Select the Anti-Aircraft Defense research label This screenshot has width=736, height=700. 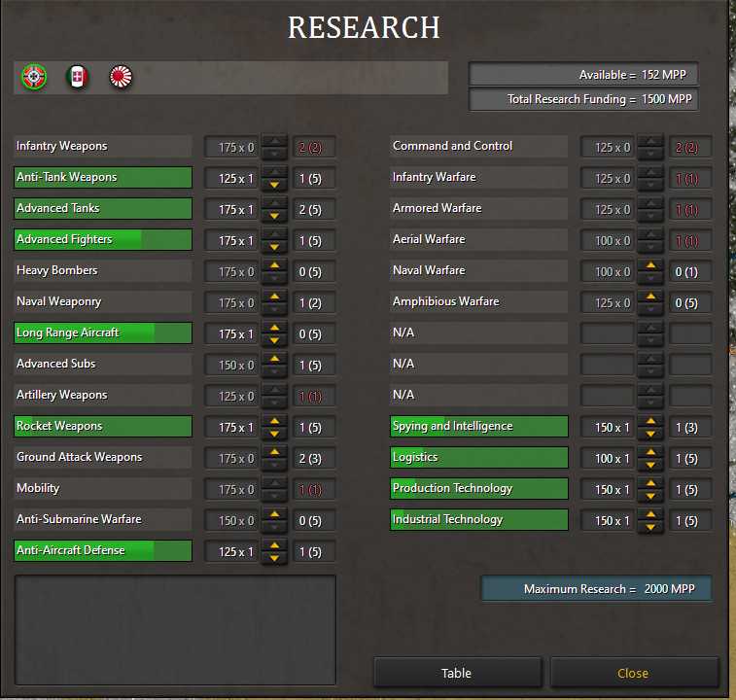coord(103,550)
